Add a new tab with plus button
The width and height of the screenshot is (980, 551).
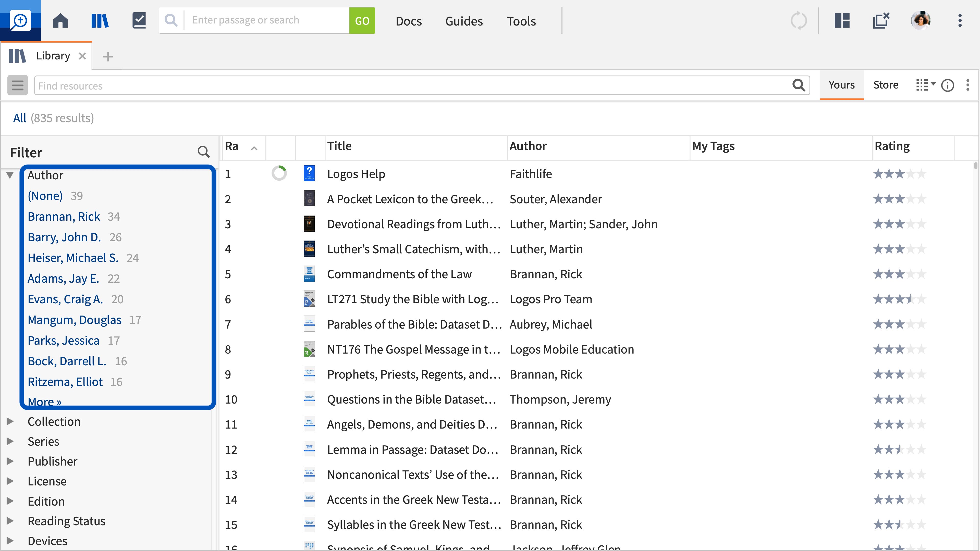[x=108, y=57]
